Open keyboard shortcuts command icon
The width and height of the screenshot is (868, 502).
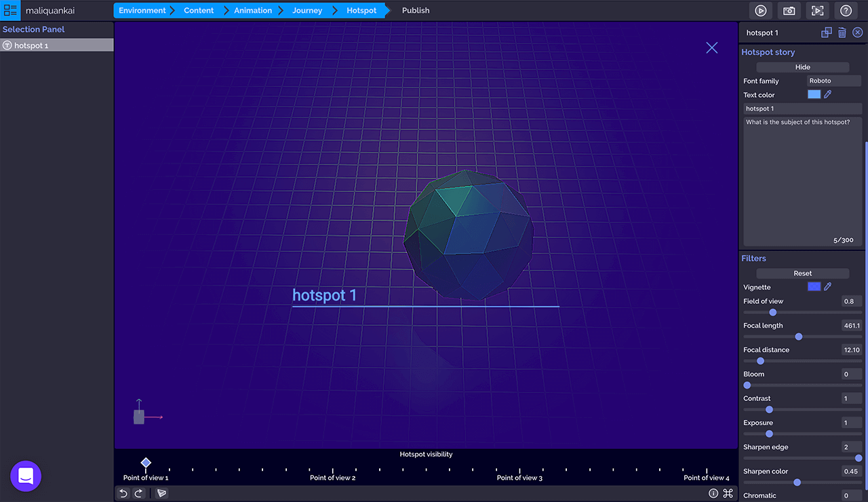click(728, 493)
